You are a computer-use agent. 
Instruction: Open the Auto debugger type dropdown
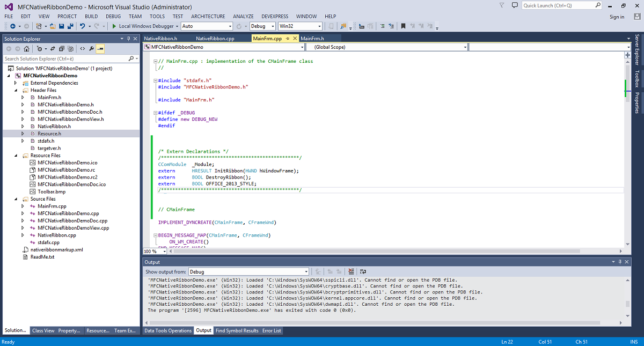point(207,26)
